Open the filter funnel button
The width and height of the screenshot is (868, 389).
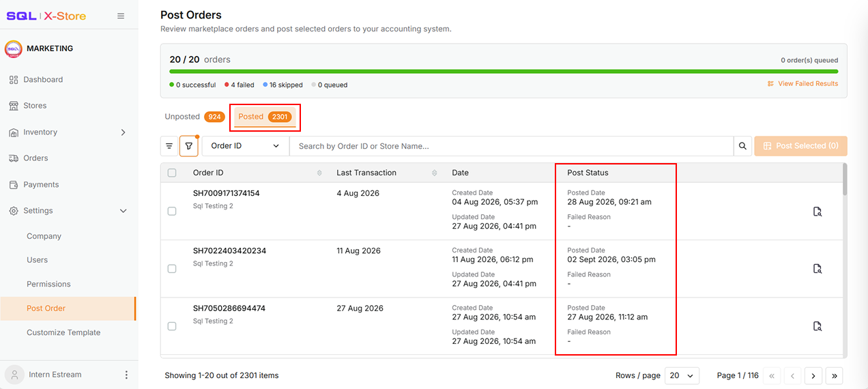(x=189, y=146)
